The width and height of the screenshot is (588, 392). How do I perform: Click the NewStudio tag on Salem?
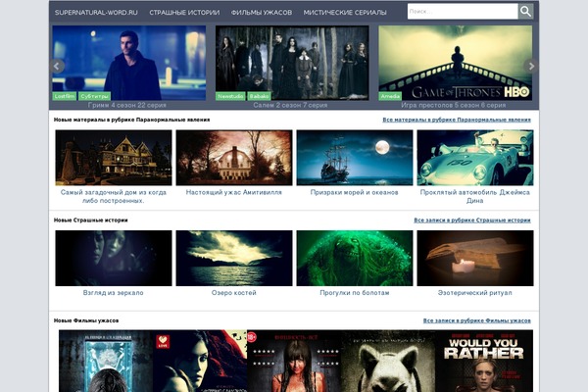(230, 96)
